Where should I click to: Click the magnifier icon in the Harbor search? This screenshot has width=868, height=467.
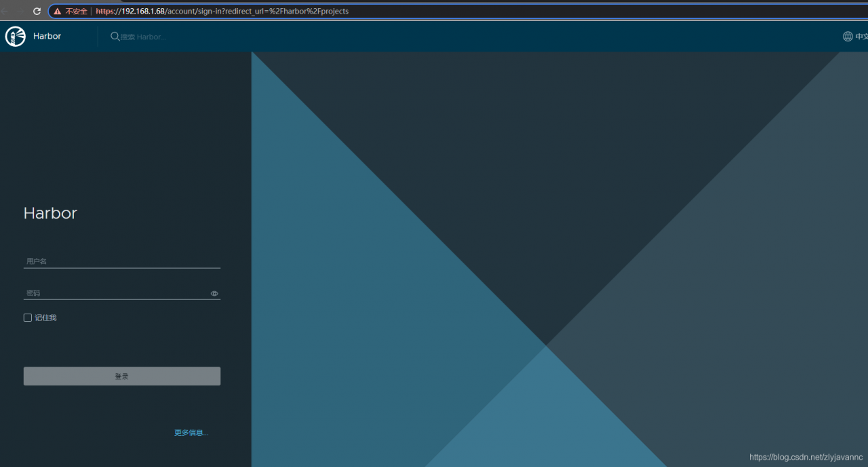click(x=115, y=37)
